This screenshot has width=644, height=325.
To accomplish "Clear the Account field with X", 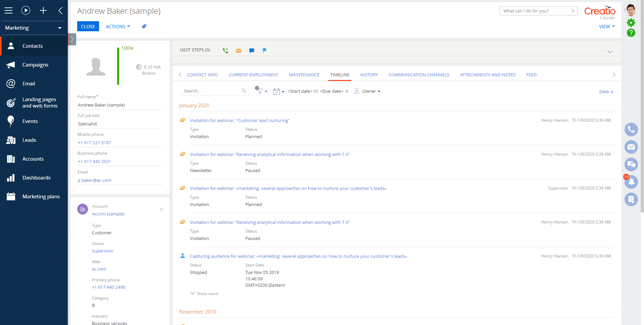I will [161, 209].
